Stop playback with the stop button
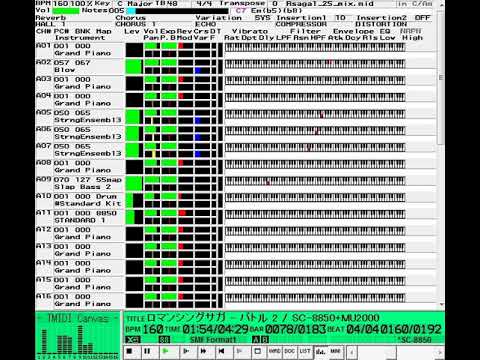 click(x=129, y=351)
